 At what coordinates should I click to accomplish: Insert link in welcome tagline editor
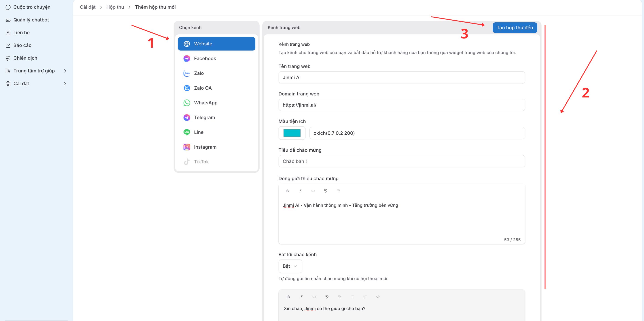tap(313, 191)
